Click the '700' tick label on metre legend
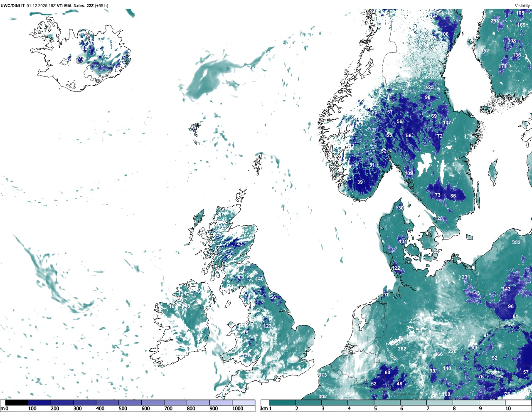 pyautogui.click(x=168, y=409)
